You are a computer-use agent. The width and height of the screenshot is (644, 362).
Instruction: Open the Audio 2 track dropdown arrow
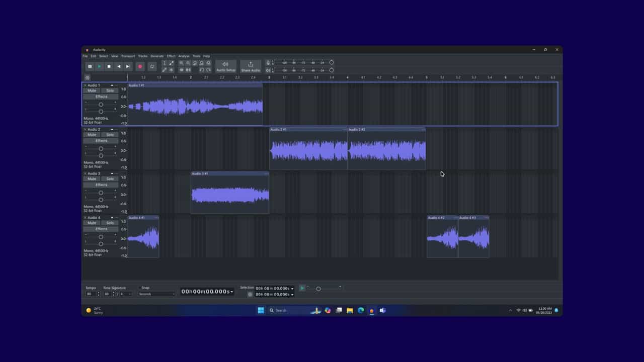[x=112, y=130]
